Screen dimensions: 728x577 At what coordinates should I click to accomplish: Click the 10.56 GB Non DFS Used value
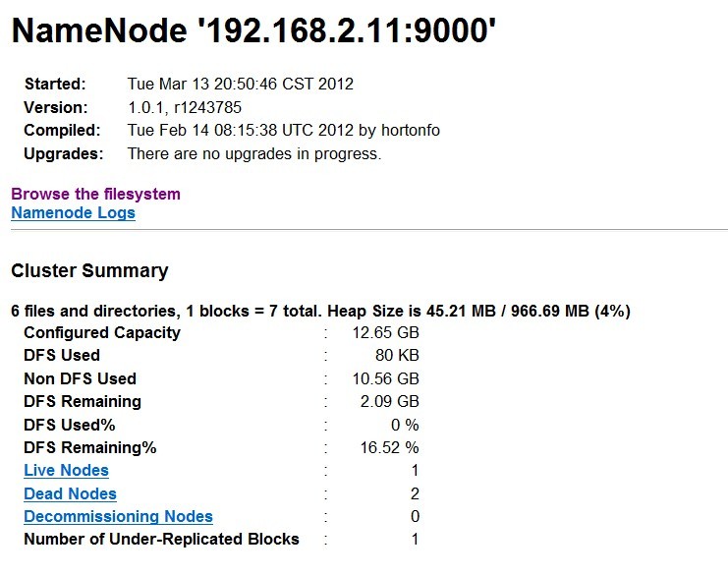[385, 378]
